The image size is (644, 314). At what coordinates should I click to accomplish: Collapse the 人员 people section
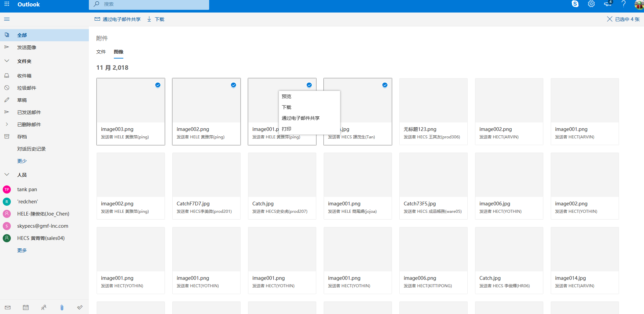tap(7, 175)
